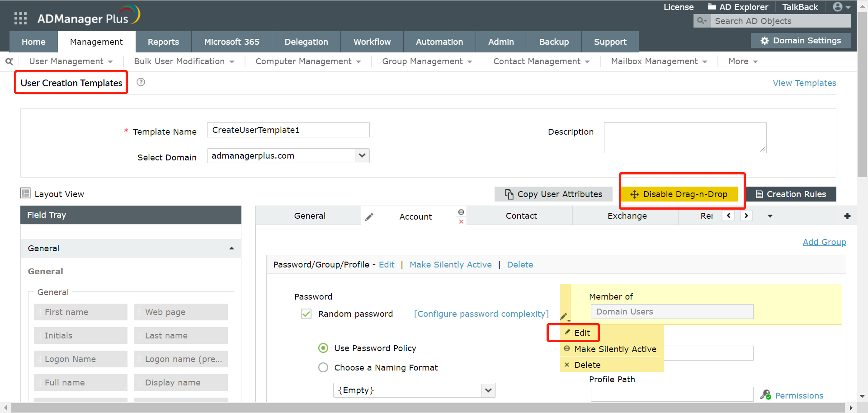Screen dimensions: 868x413
Task: Open the Admin tab
Action: pos(501,42)
